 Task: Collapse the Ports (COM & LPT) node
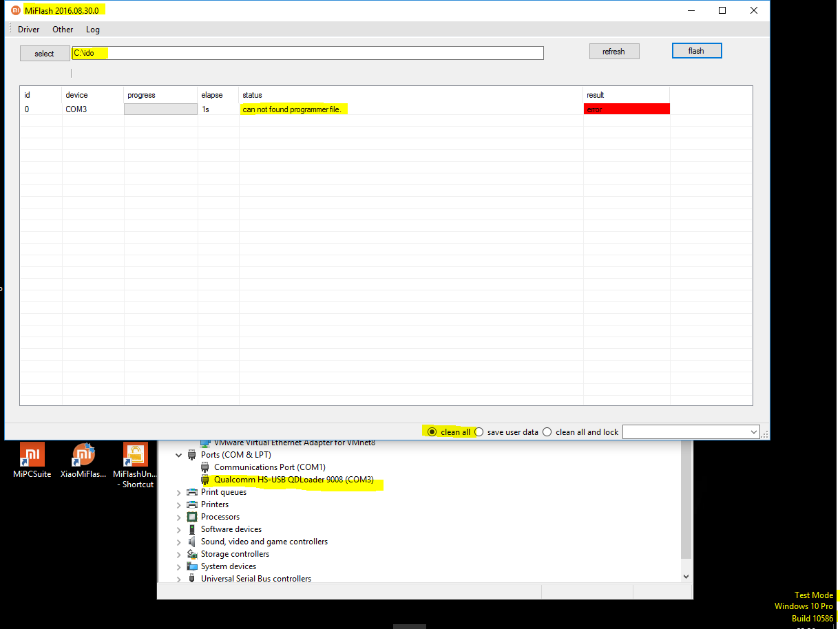point(179,455)
